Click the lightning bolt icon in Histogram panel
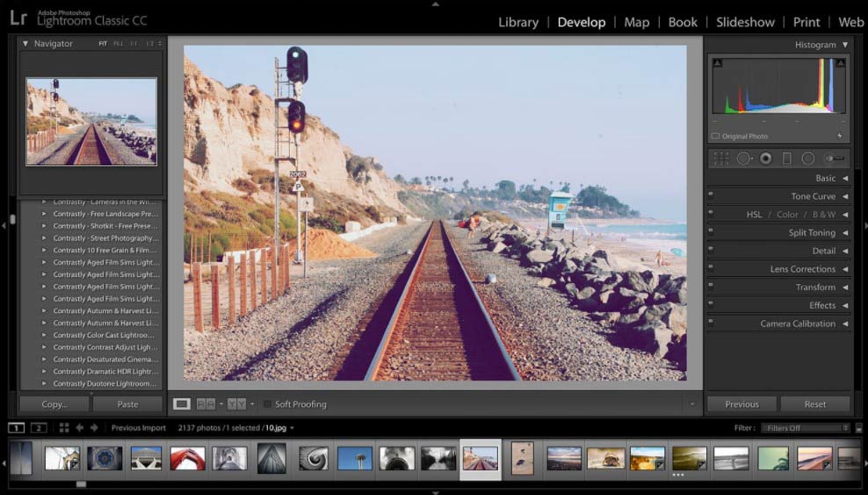 840,135
